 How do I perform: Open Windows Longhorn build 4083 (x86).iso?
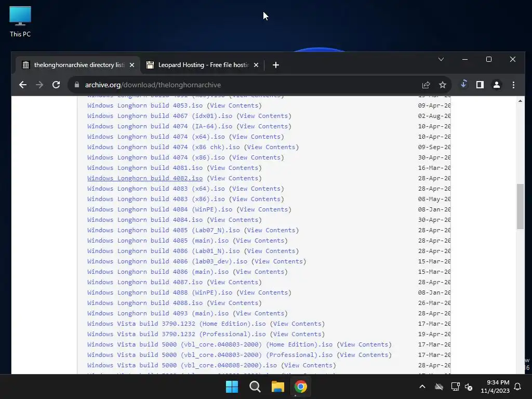(x=156, y=199)
